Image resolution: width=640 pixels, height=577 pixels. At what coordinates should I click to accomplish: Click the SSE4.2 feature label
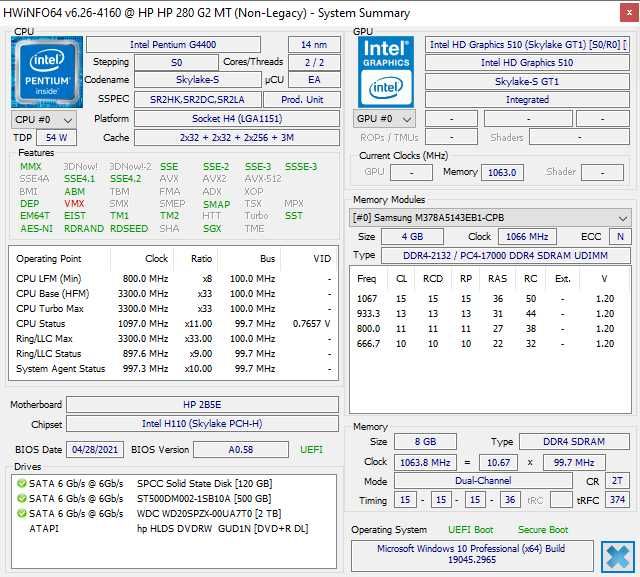[x=125, y=179]
